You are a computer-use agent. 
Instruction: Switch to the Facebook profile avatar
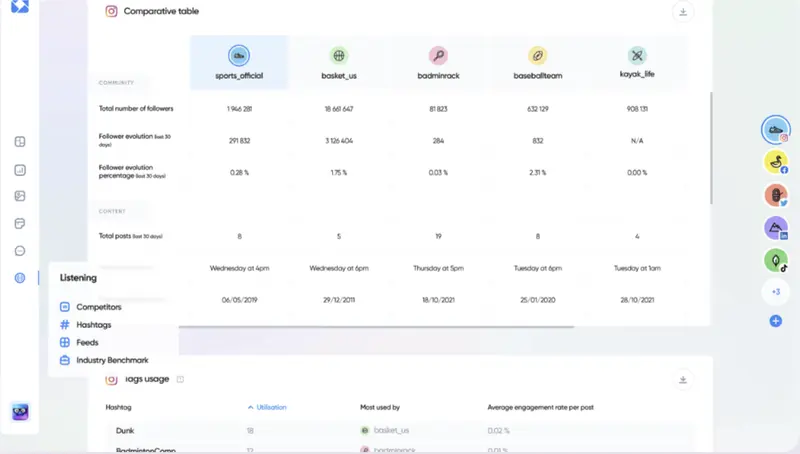775,162
